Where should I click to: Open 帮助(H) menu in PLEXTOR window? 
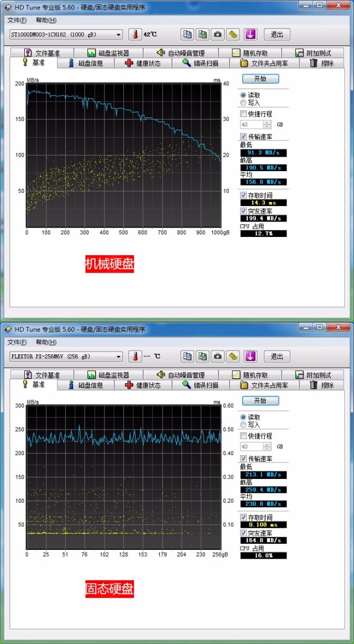tap(46, 342)
